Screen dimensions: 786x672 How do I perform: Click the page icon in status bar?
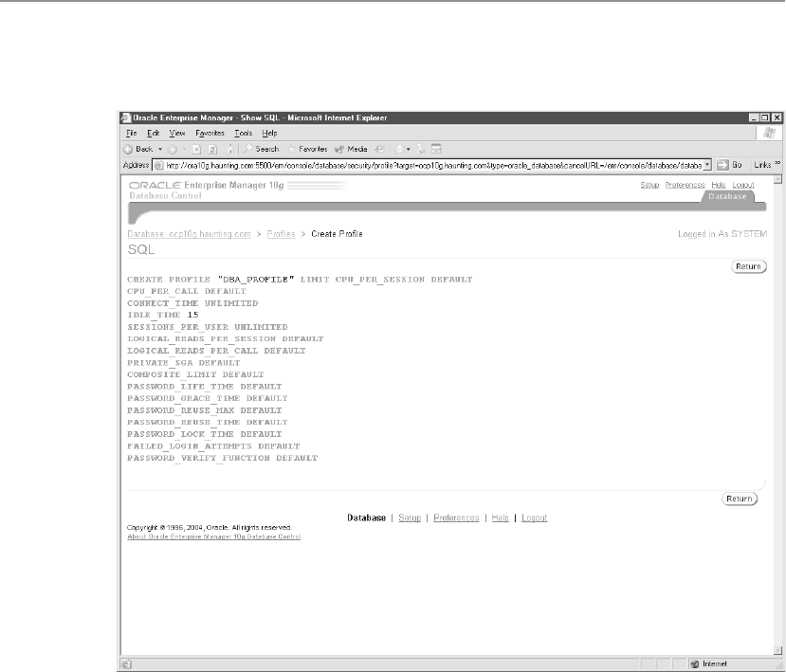coord(127,664)
